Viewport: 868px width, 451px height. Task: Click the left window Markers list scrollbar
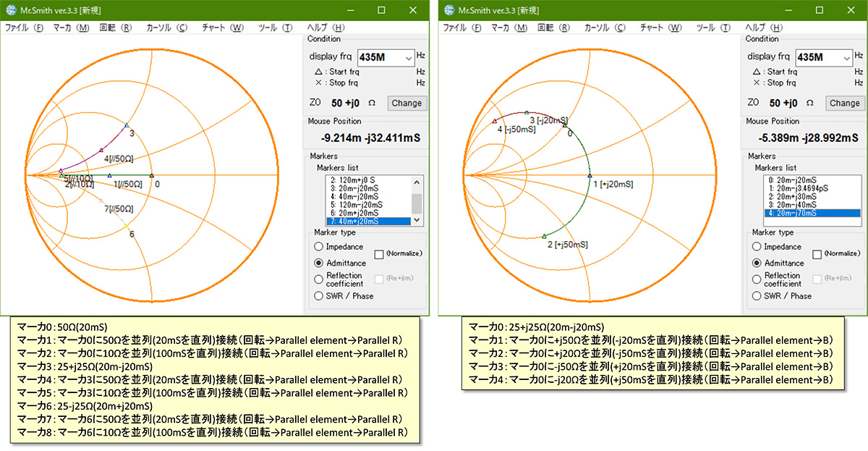coord(417,201)
